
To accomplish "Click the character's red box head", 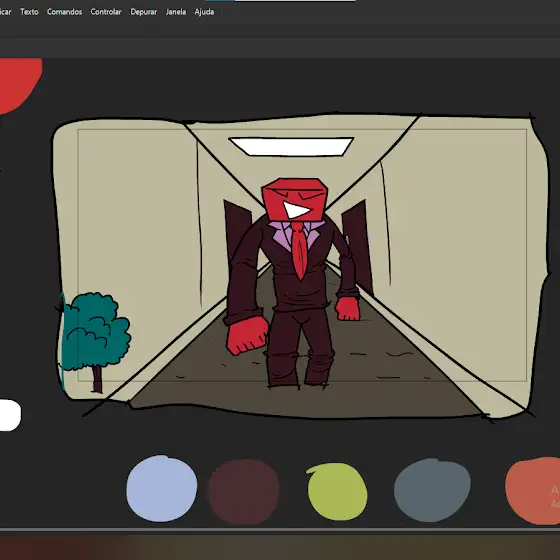I will (x=295, y=200).
